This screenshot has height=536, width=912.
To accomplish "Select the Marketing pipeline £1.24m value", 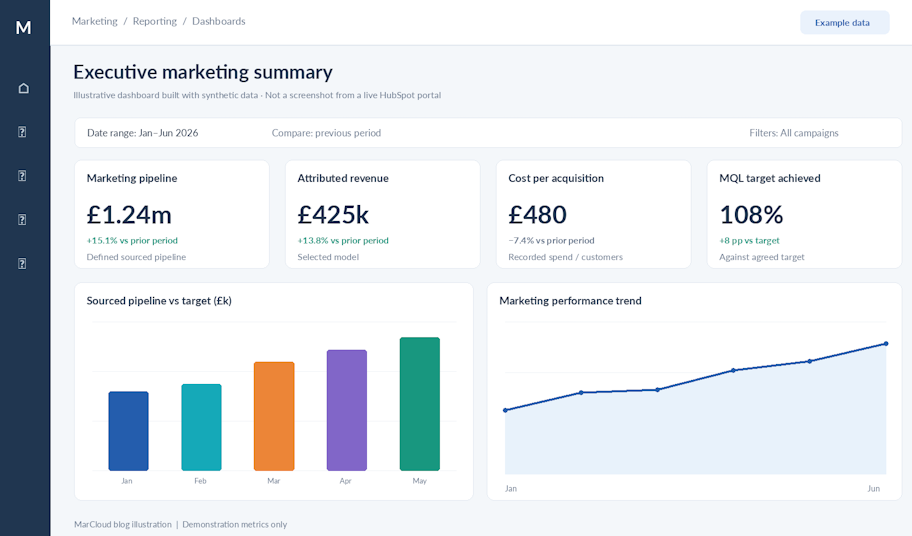I will pyautogui.click(x=129, y=215).
